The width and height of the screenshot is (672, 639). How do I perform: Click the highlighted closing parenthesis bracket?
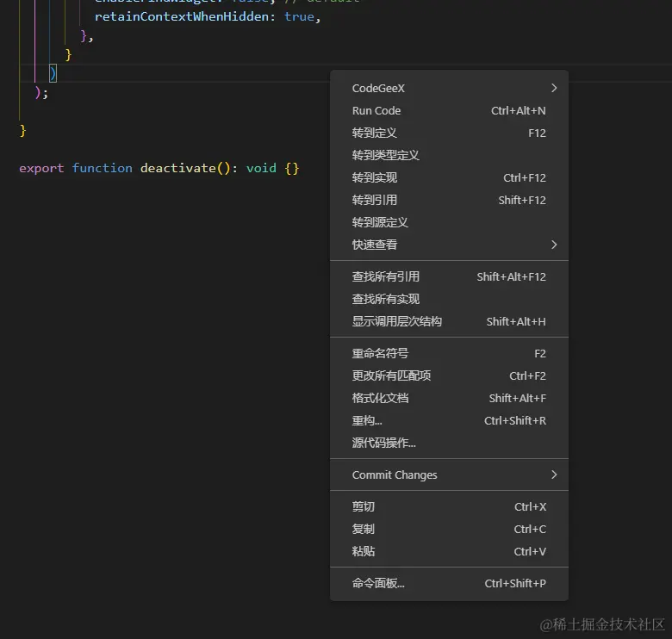coord(53,73)
